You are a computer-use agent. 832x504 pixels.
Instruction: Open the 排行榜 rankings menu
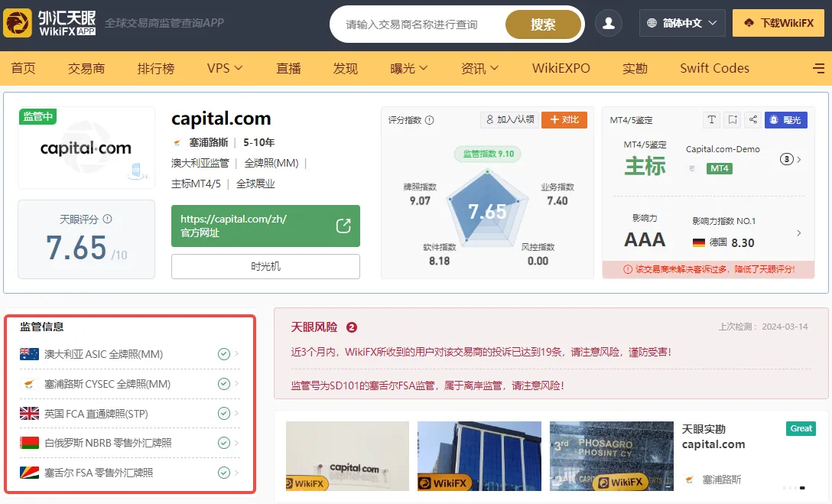tap(155, 68)
